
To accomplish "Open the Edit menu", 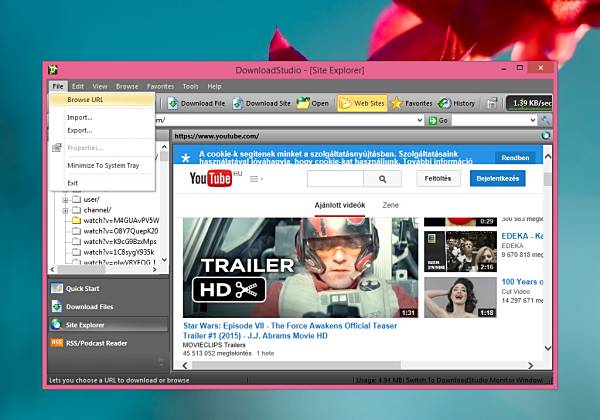I will pos(78,86).
